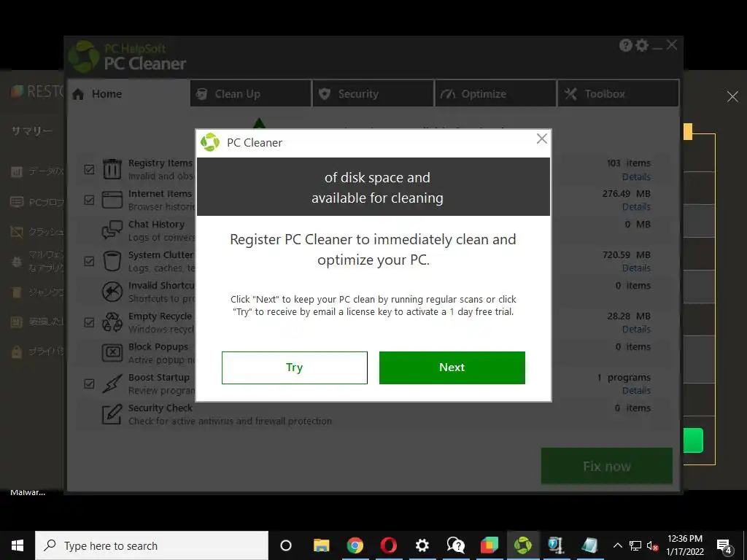Open Details for Internet Items 276.49 MB
This screenshot has width=747, height=560.
636,206
